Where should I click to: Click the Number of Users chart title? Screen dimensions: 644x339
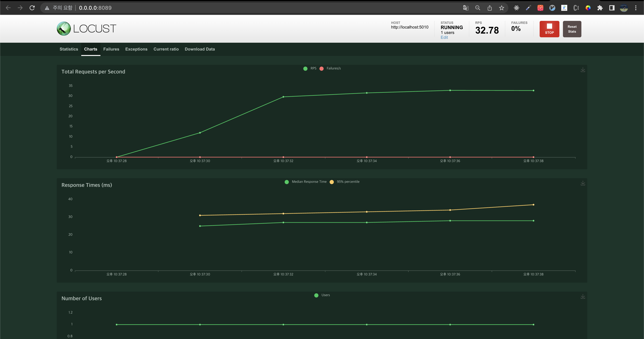click(81, 298)
